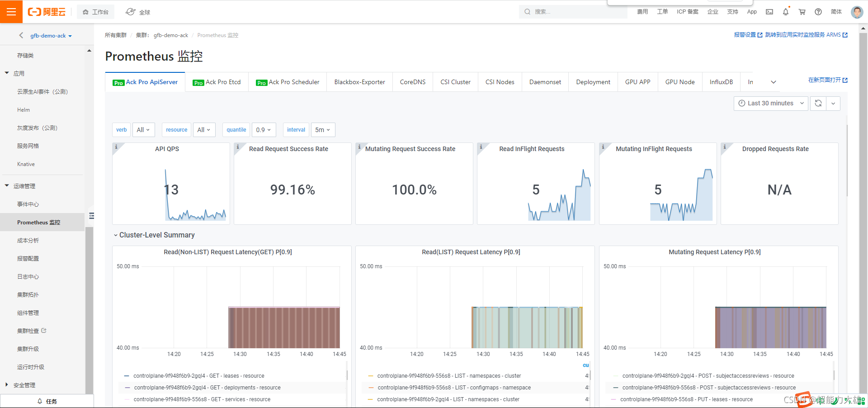Open the Last 30 minutes time range picker
This screenshot has height=408, width=868.
771,103
